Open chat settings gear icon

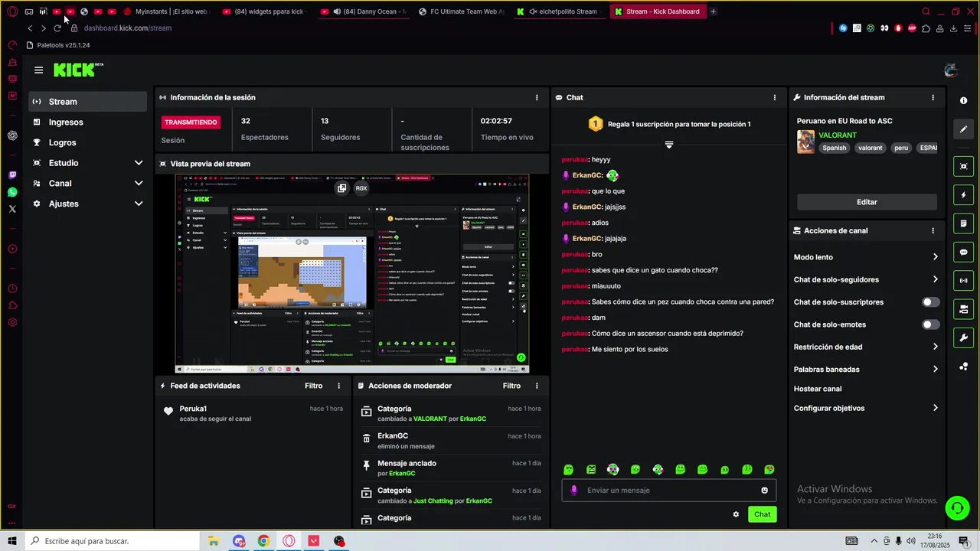pyautogui.click(x=736, y=514)
